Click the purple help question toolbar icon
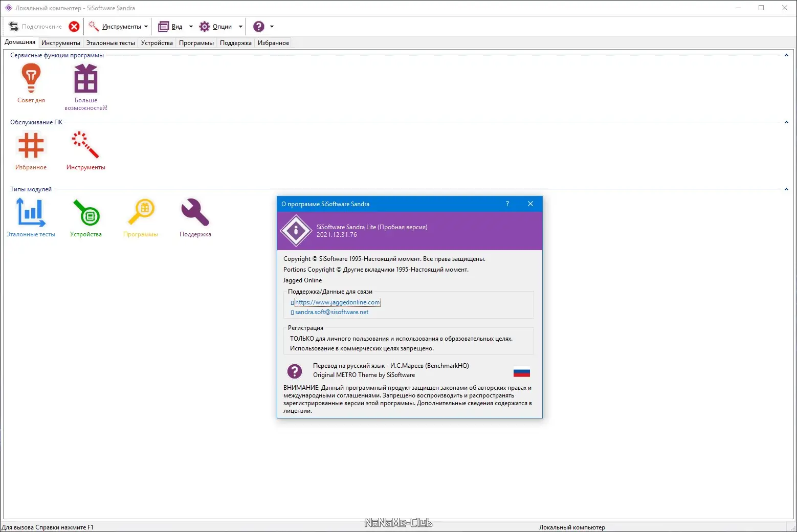Viewport: 797px width, 532px height. [259, 27]
